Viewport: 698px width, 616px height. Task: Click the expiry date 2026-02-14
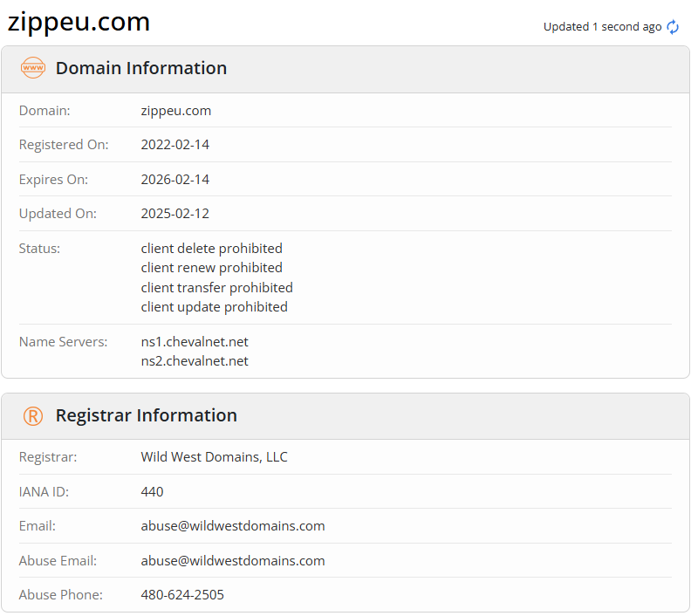pyautogui.click(x=174, y=180)
